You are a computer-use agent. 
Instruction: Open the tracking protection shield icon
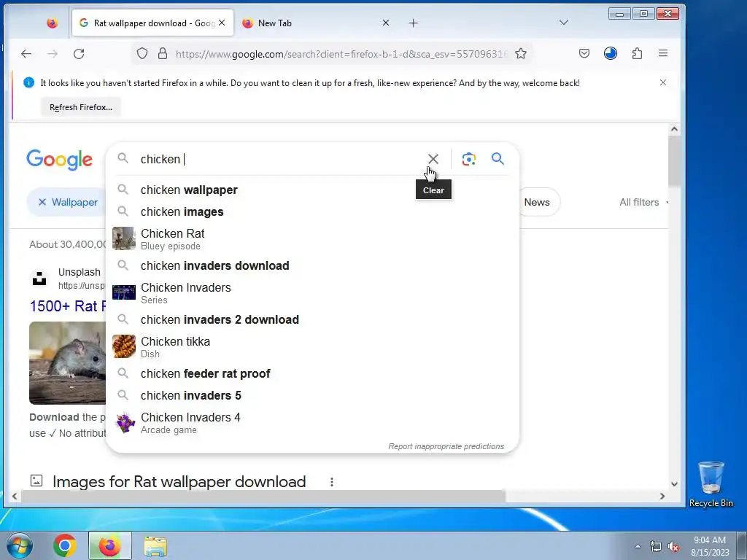(142, 53)
